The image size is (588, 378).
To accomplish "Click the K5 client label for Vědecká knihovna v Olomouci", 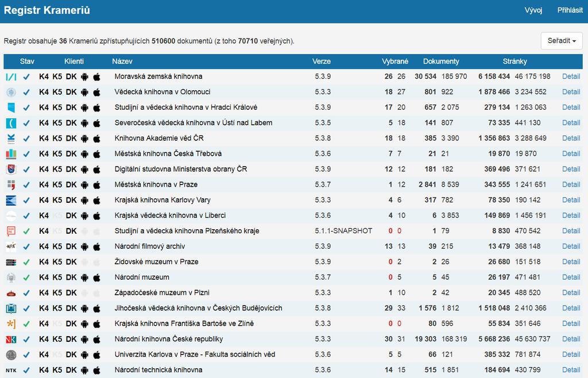I will click(x=57, y=92).
